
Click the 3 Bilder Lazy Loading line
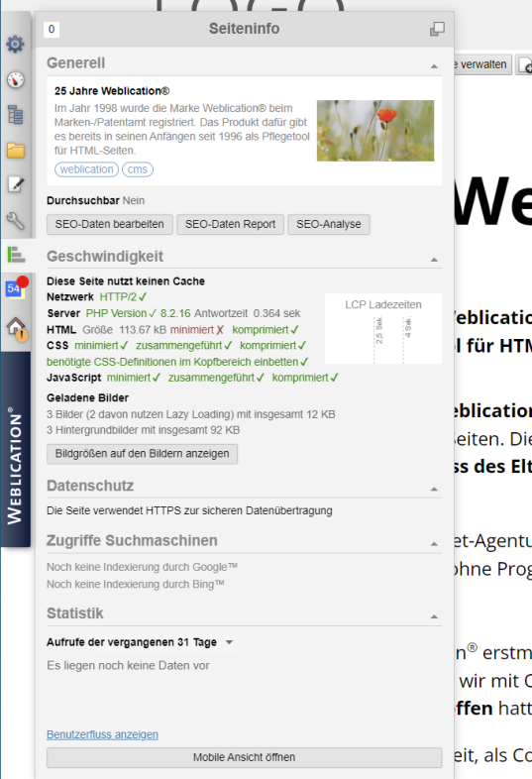coord(191,414)
